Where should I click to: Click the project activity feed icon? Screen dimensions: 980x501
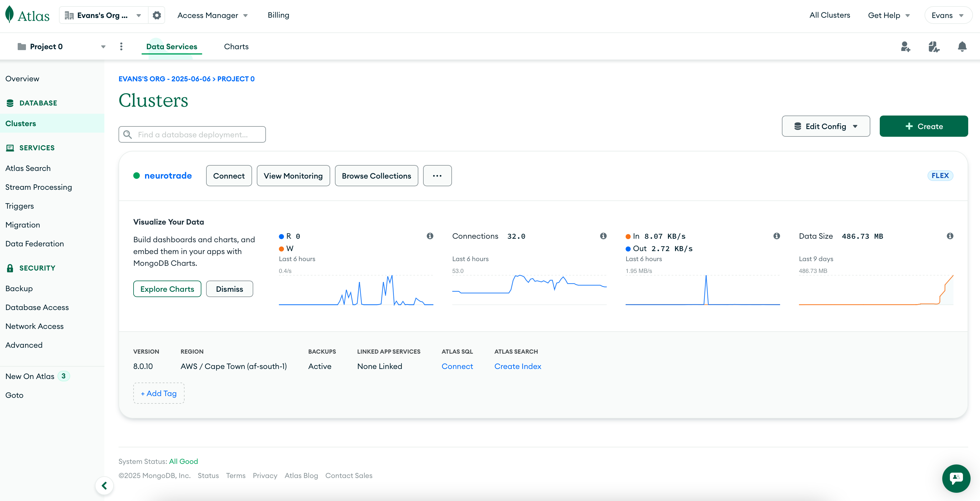click(x=934, y=47)
